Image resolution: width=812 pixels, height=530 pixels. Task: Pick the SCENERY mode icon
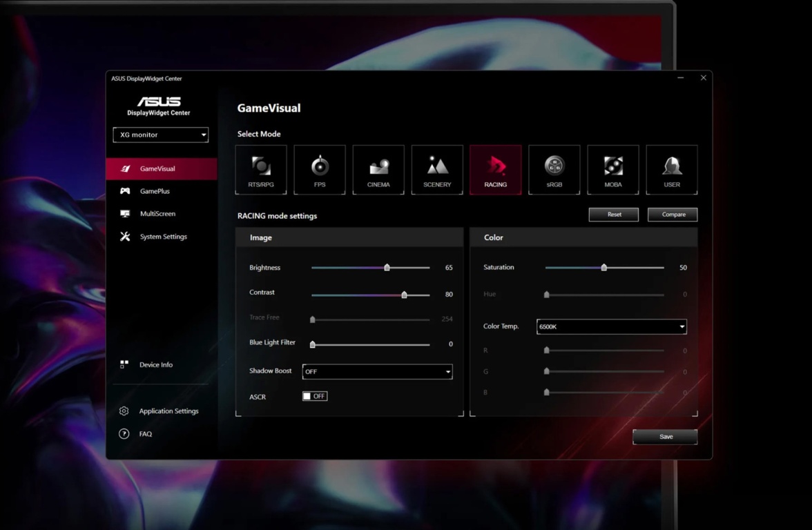(436, 169)
